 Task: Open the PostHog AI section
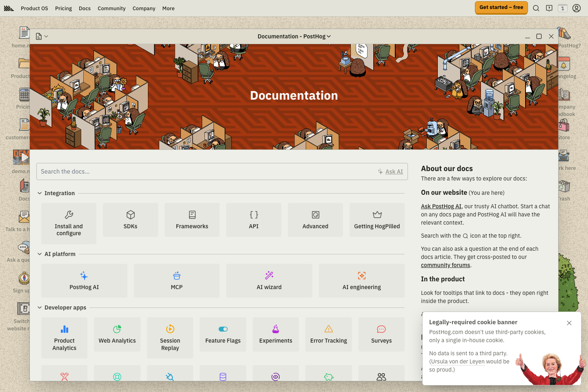(84, 281)
